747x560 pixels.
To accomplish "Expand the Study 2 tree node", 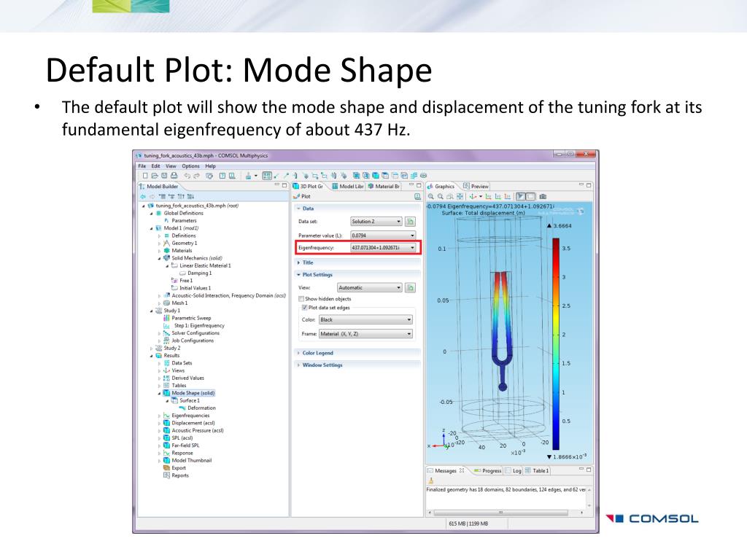I will click(152, 348).
